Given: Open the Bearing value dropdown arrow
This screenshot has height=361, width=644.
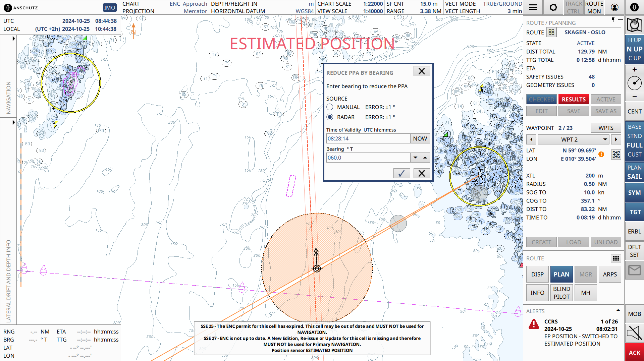Looking at the screenshot, I should [415, 157].
